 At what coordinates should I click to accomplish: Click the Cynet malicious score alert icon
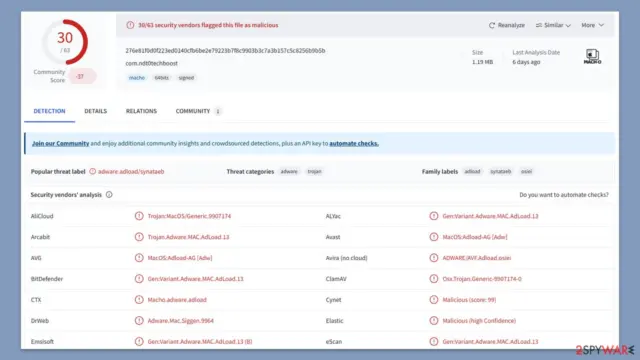pos(434,300)
